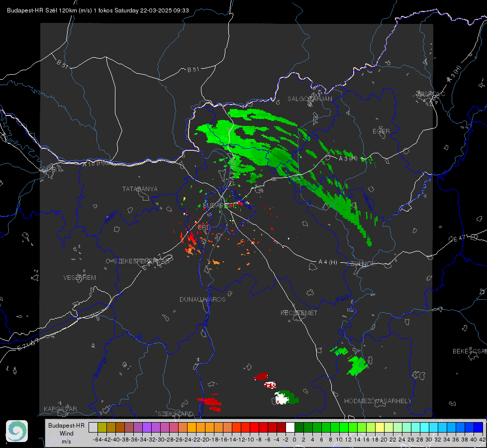Viewport: 487px width, 448px height.
Task: Click the swirl logo icon beside the legend
Action: pos(17,431)
